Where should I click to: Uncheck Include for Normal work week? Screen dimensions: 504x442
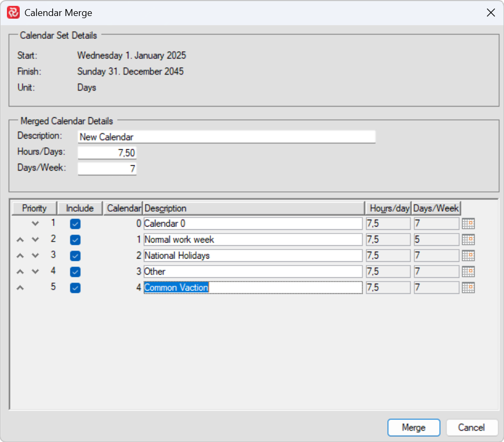(x=75, y=239)
